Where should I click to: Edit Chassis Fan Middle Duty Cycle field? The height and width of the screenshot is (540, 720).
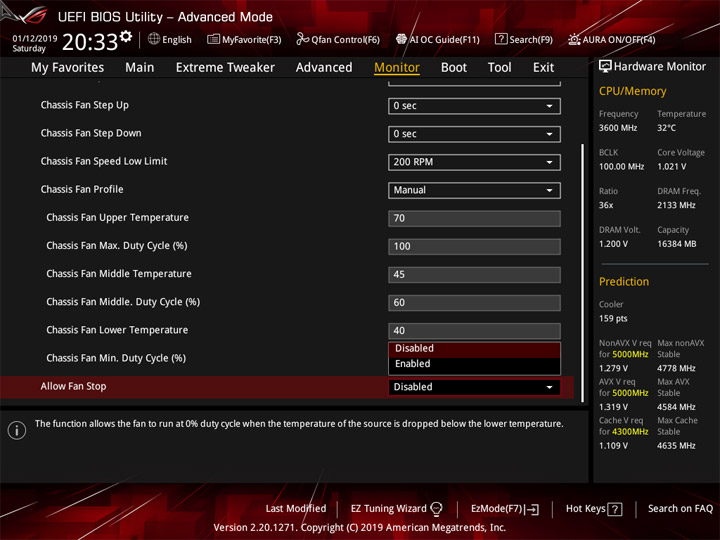coord(474,303)
